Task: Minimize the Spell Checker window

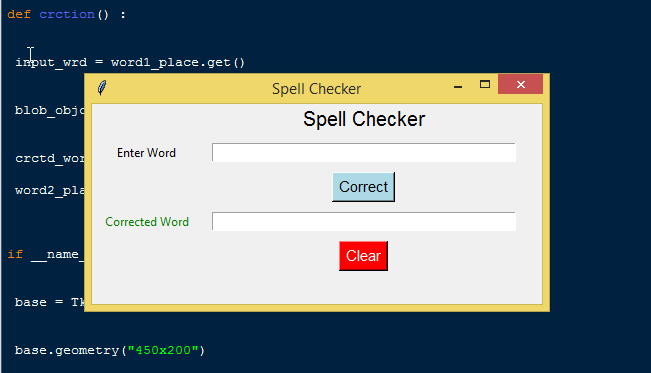Action: pyautogui.click(x=458, y=86)
